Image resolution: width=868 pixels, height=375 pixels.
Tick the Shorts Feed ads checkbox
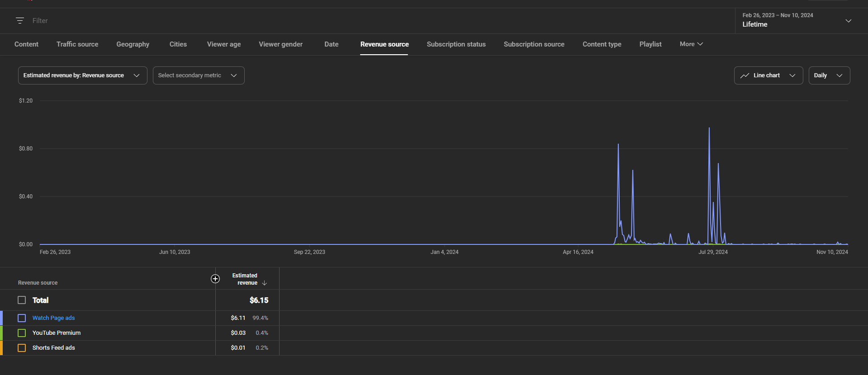coord(22,348)
